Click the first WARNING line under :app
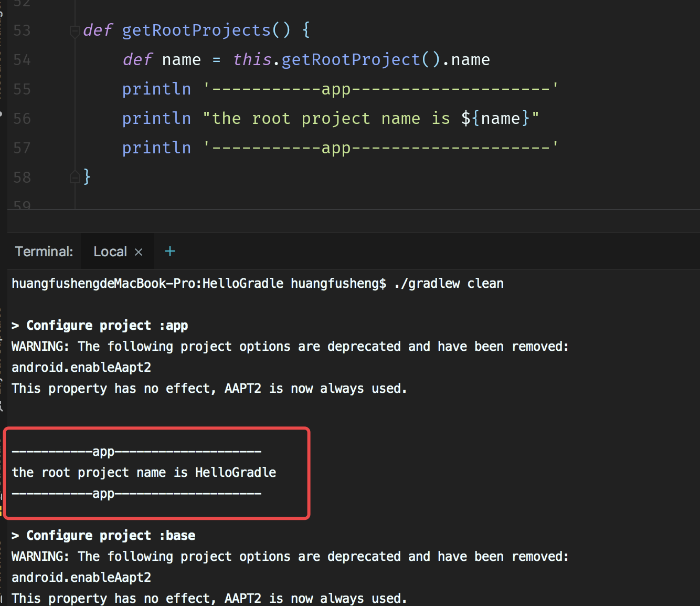Viewport: 700px width, 606px height. 290,347
